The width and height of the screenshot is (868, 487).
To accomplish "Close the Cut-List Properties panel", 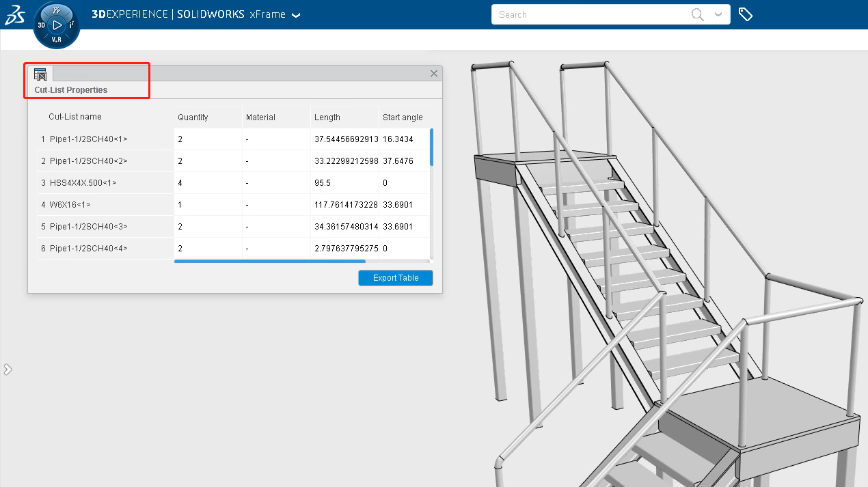I will coord(433,73).
